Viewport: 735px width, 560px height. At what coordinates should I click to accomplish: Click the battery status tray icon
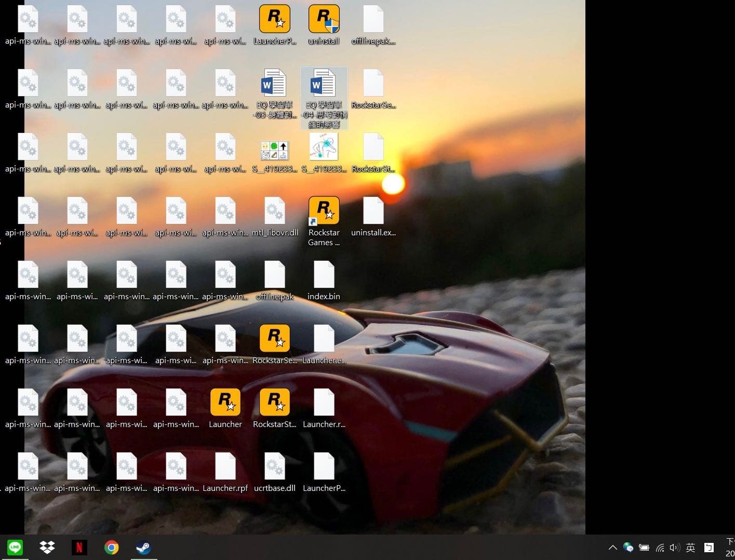(644, 547)
